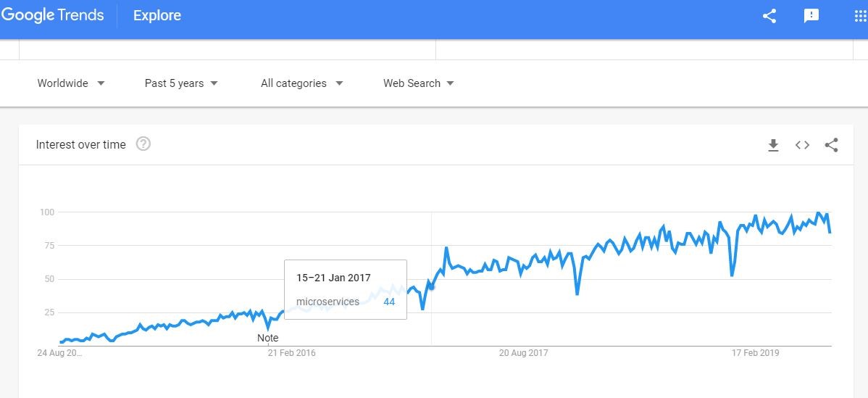Click the embed code icon on the chart
The image size is (868, 398).
[802, 145]
